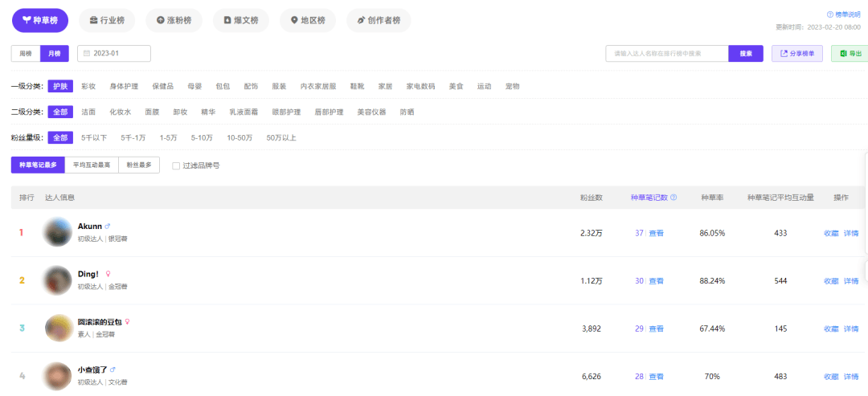Viewport: 868px width, 396px height.
Task: Click the male gender icon next to Akunn
Action: 108,226
